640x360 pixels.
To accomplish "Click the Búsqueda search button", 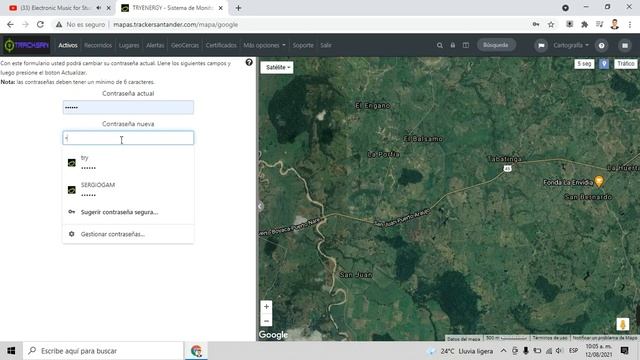I will (496, 45).
